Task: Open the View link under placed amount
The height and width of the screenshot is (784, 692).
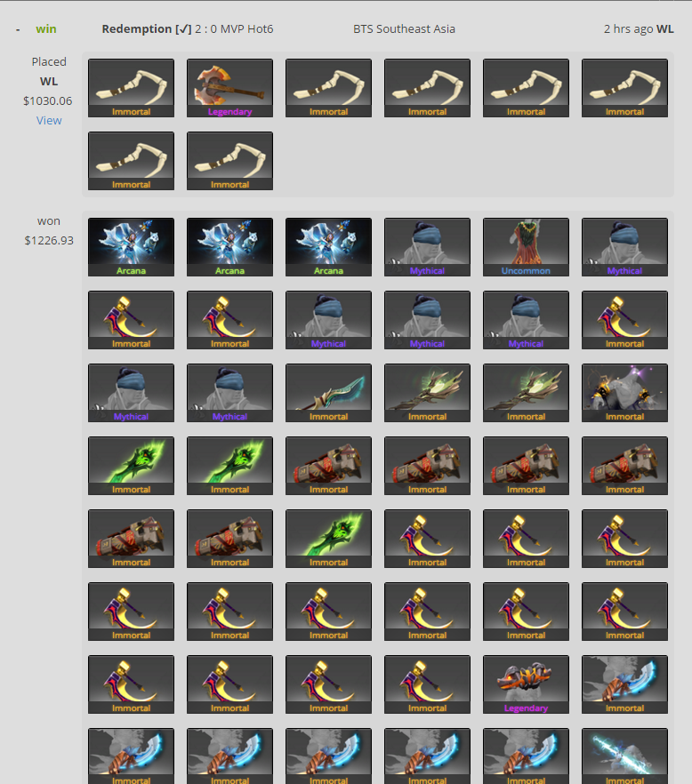Action: [49, 121]
